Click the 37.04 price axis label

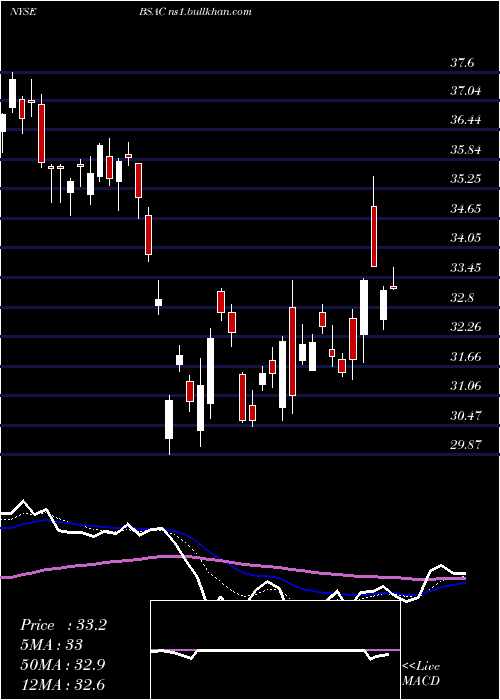[x=466, y=92]
